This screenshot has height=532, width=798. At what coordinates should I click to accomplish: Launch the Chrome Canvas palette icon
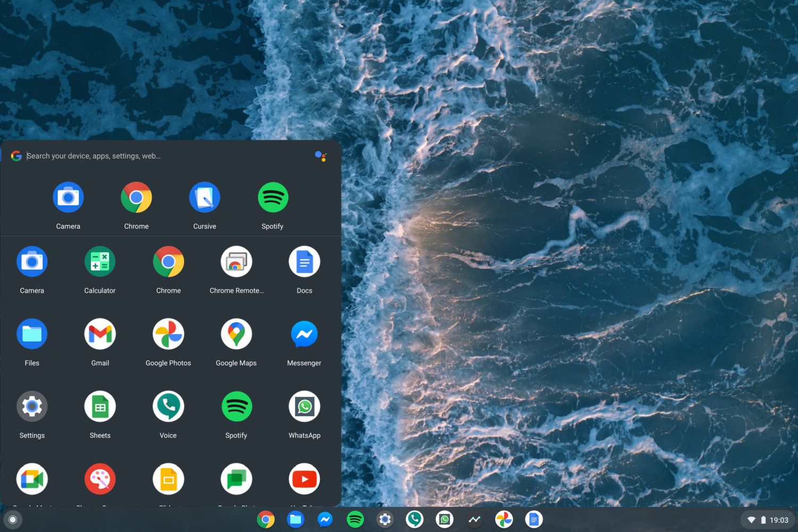(x=100, y=479)
